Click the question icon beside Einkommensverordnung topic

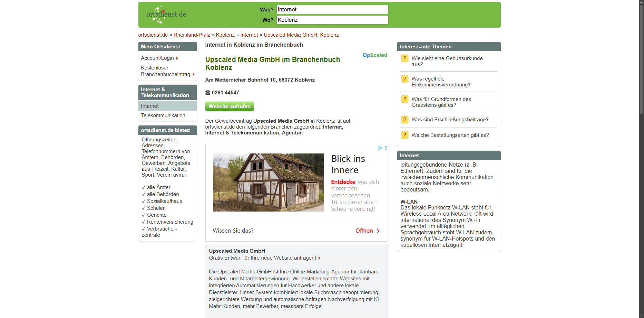pyautogui.click(x=405, y=79)
